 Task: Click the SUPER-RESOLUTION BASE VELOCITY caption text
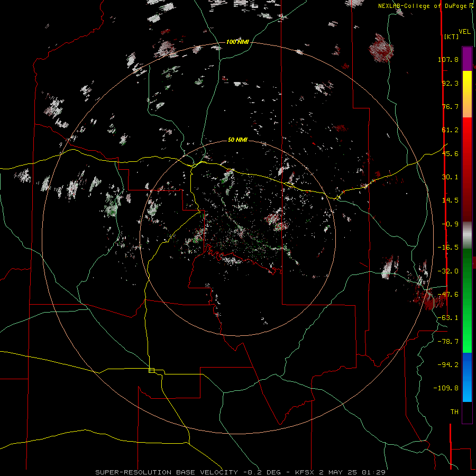(x=167, y=472)
